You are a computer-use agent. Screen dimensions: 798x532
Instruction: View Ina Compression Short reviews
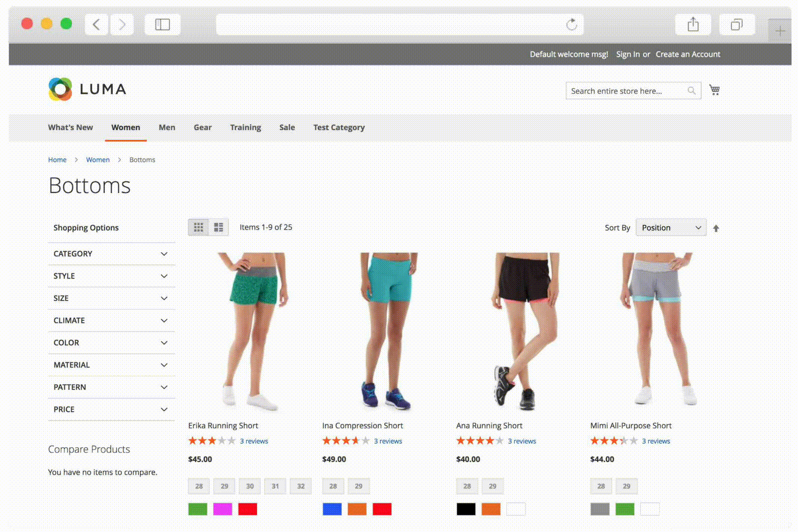(388, 441)
